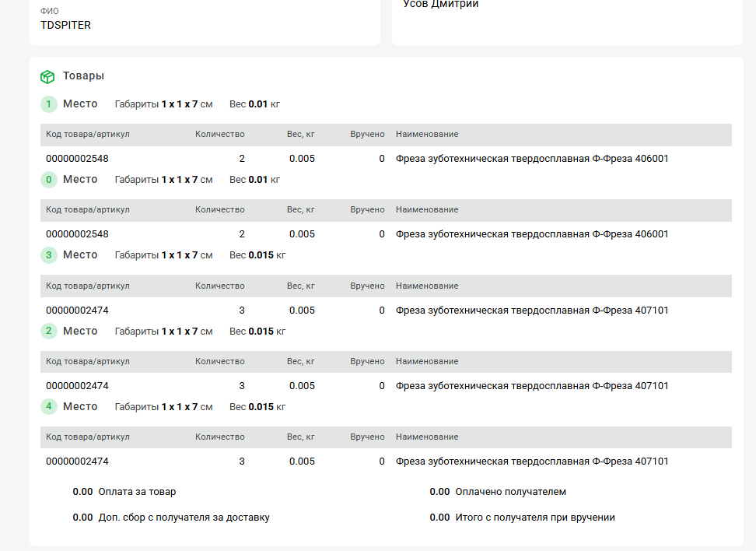The image size is (756, 551).
Task: Click the Оплата за товар total
Action: point(137,492)
